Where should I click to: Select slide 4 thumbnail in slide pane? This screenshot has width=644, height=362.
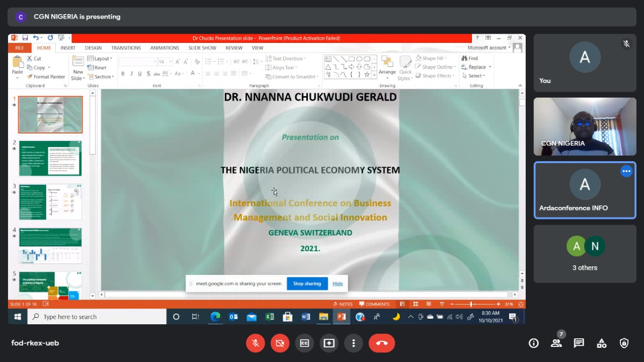50,246
